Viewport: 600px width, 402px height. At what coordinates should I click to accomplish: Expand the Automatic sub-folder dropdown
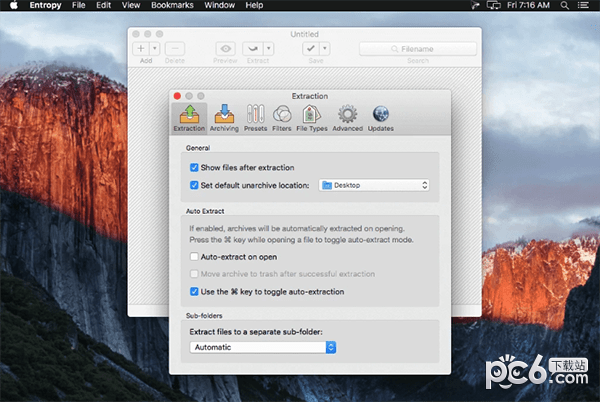[262, 347]
